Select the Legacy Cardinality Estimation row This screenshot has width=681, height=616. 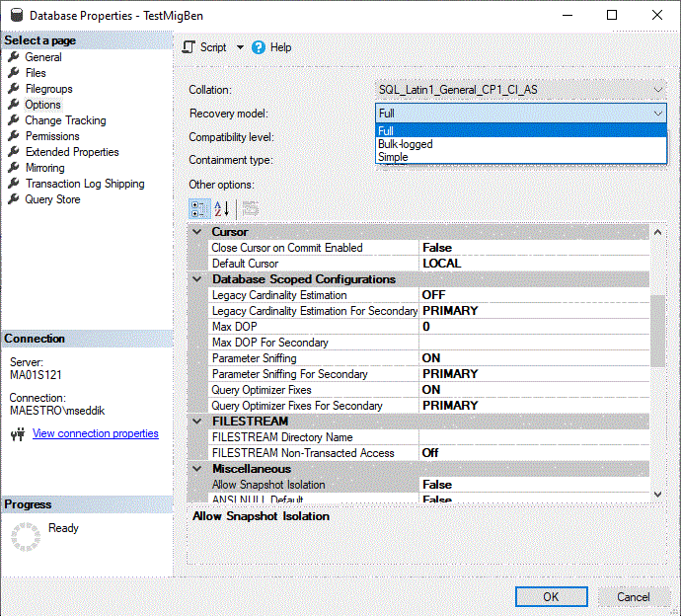429,295
